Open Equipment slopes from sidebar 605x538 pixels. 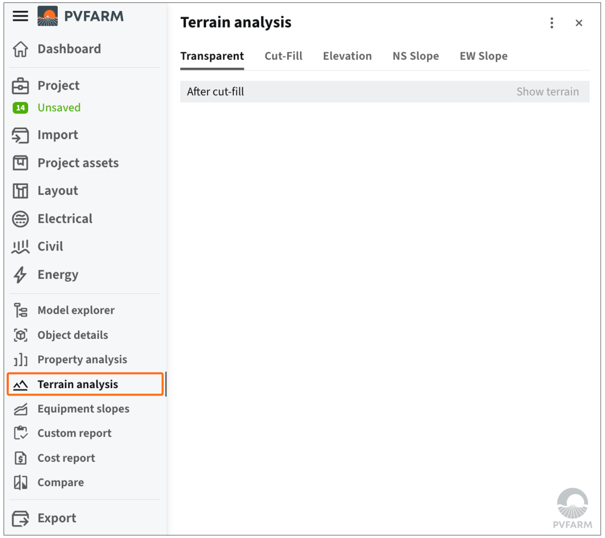[x=83, y=409]
